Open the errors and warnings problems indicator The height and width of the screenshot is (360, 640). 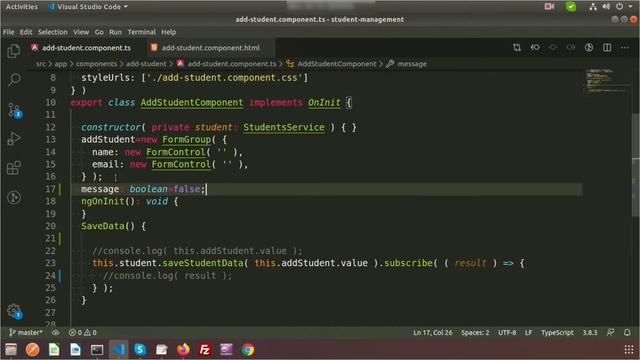82,333
